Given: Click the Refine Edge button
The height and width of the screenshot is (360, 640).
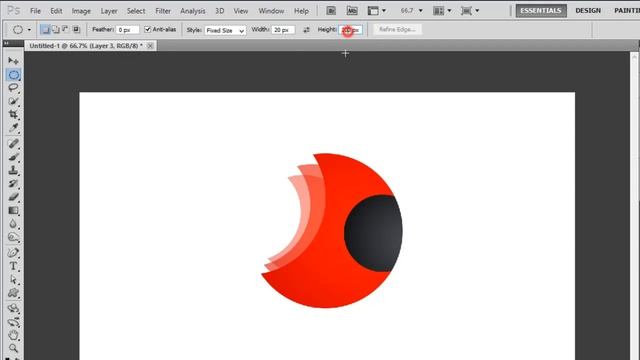Looking at the screenshot, I should [x=397, y=29].
